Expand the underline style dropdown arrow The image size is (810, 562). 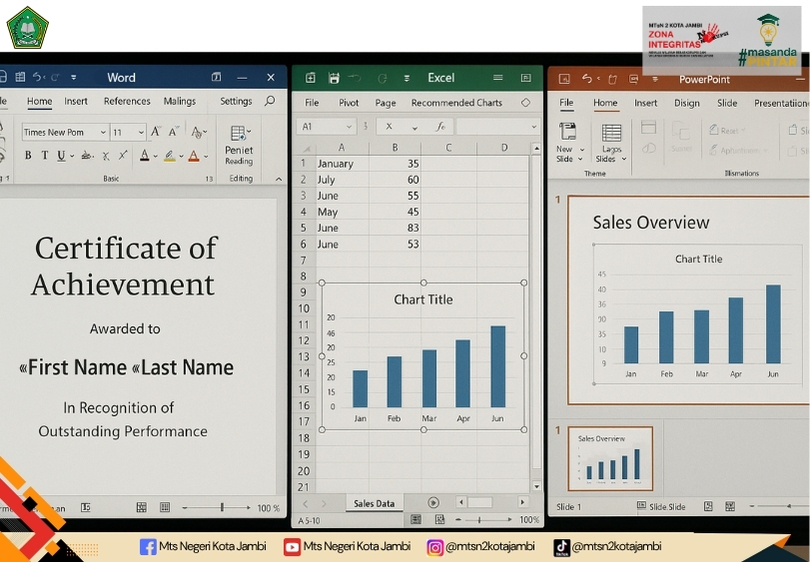[72, 156]
